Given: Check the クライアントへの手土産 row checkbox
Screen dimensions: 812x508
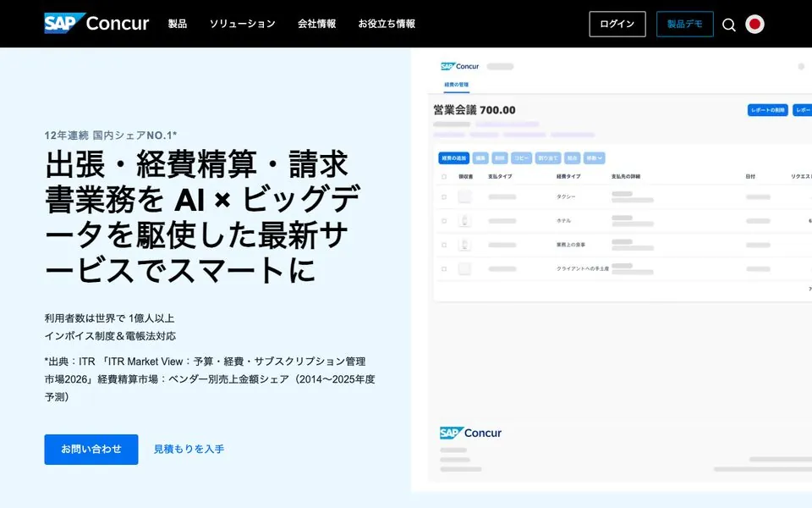Looking at the screenshot, I should [x=444, y=269].
